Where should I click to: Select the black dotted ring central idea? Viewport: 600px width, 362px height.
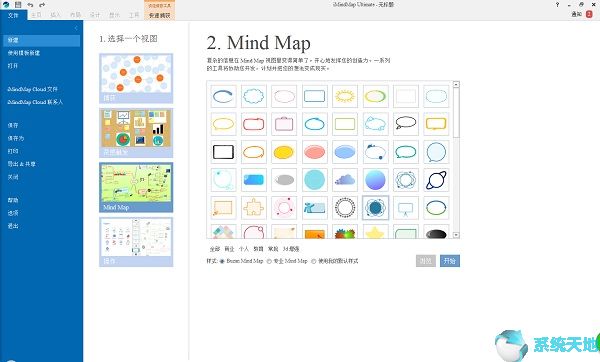345,208
